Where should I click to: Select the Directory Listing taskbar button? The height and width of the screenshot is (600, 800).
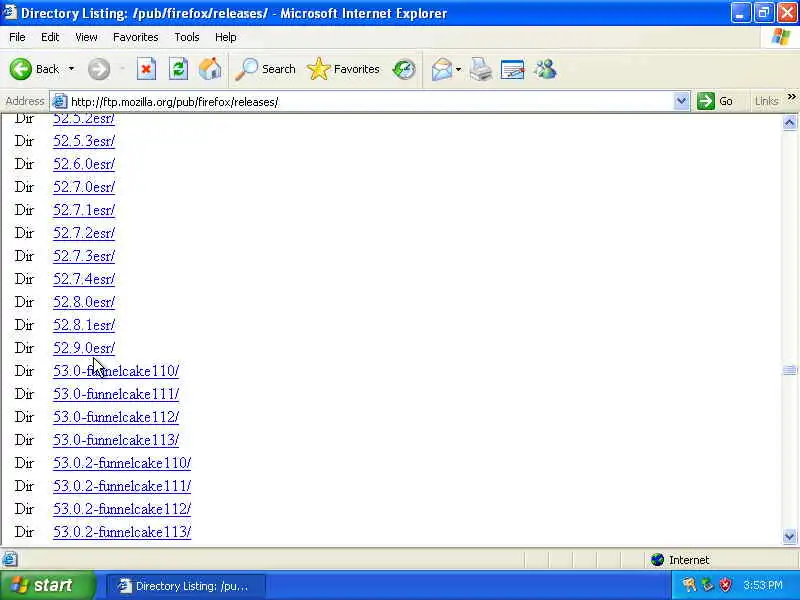tap(186, 586)
